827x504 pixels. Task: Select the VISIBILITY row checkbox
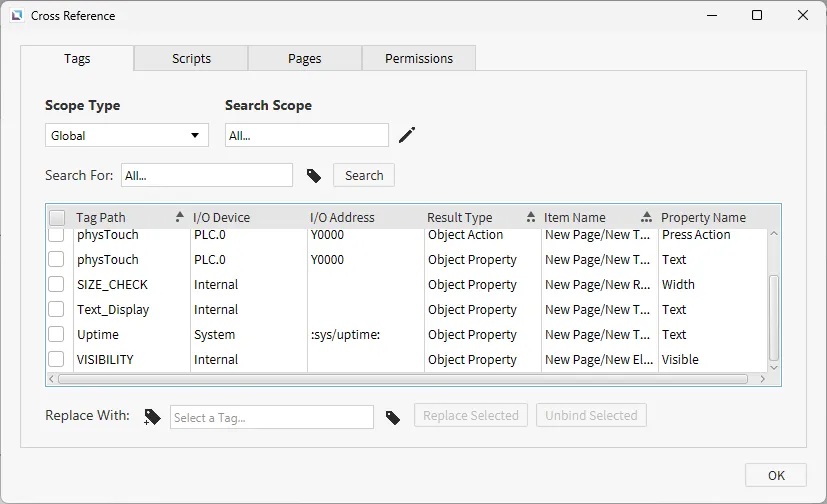(x=57, y=360)
